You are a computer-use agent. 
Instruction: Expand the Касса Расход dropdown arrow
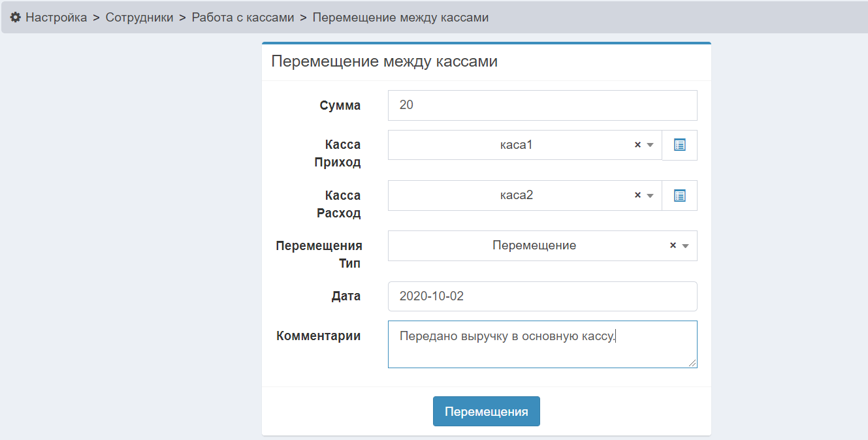650,196
